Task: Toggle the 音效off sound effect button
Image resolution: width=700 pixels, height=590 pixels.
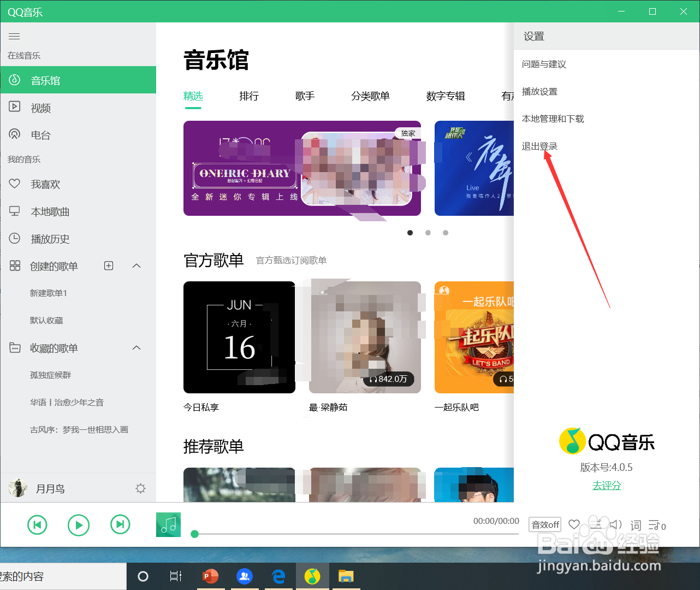Action: point(545,524)
